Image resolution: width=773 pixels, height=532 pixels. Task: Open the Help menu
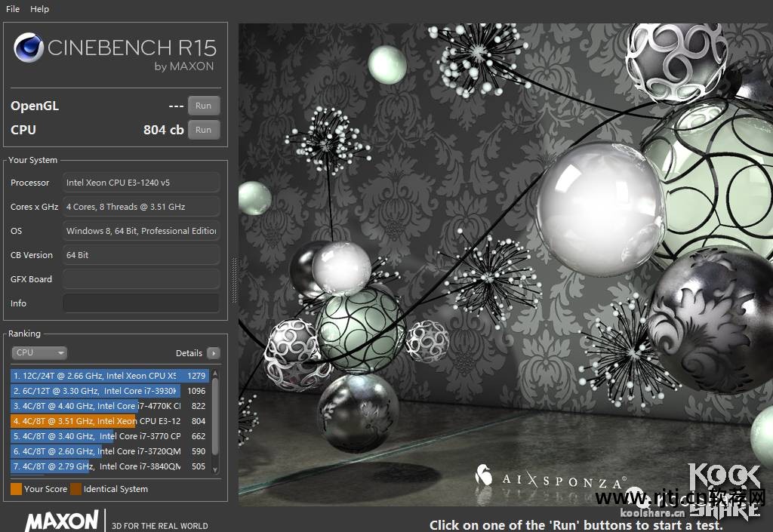tap(39, 9)
